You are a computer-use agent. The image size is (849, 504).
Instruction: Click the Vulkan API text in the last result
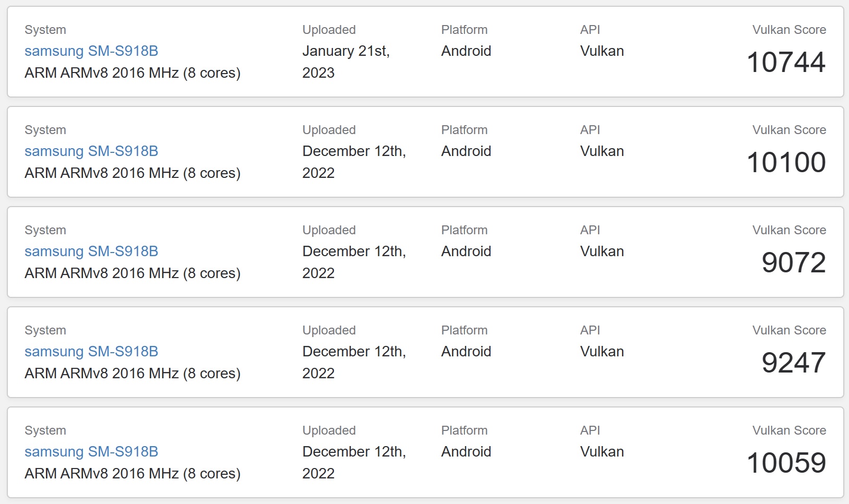[601, 452]
